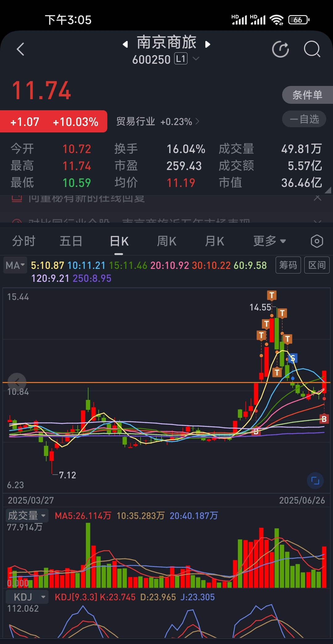Select the 日K tab
Screen dimensions: 333x644
119,241
